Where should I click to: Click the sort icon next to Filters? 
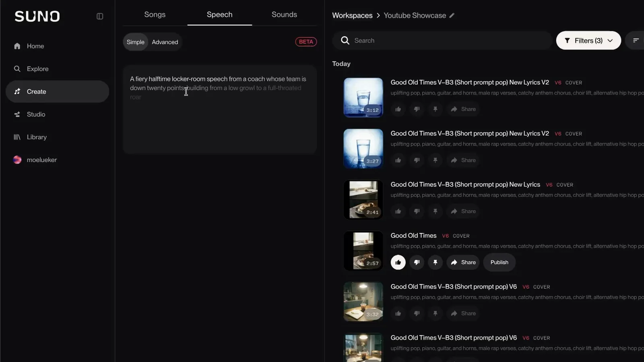coord(636,40)
